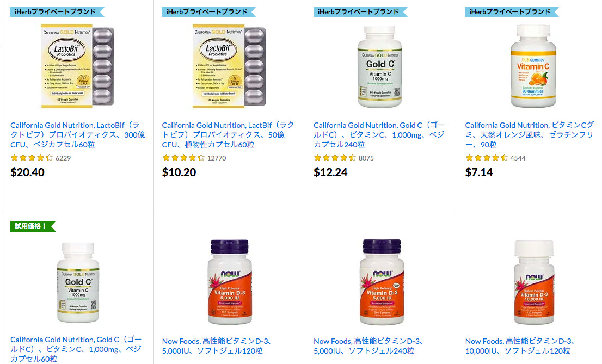Open Now Foods 5,000IU ソフトジェル240粒 link
The width and height of the screenshot is (602, 364).
(369, 346)
